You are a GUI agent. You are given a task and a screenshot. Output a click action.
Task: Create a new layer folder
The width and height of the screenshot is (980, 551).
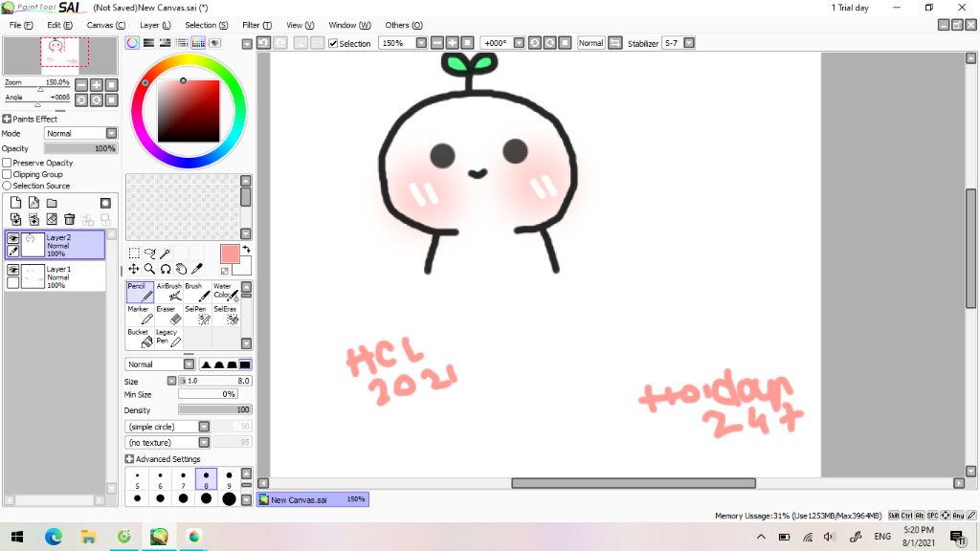pyautogui.click(x=52, y=203)
